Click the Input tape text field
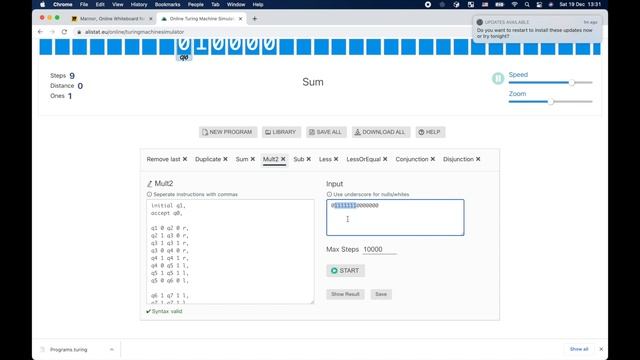This screenshot has height=360, width=640. click(395, 218)
